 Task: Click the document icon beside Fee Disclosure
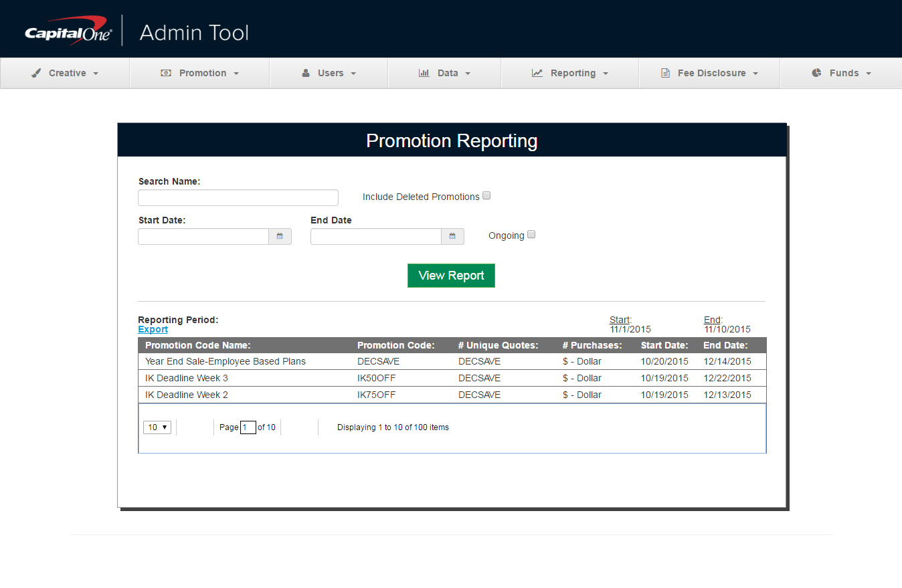tap(665, 73)
